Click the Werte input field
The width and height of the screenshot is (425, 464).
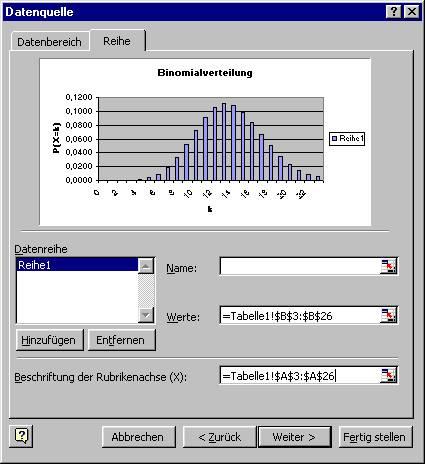tap(300, 315)
